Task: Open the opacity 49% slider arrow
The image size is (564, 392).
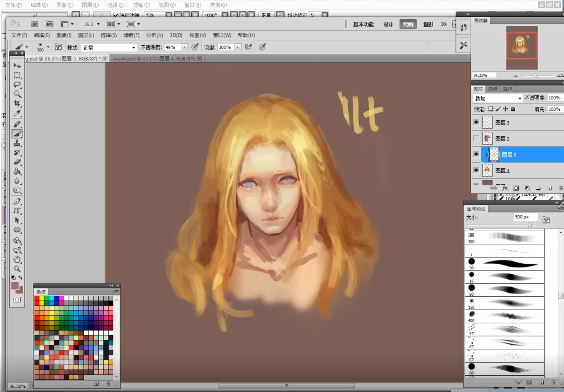Action: click(184, 47)
